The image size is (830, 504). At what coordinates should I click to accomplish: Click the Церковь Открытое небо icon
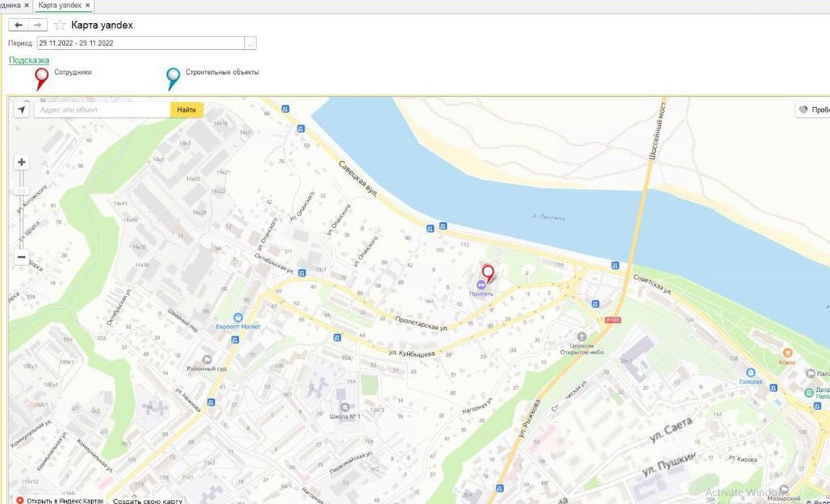click(x=582, y=337)
